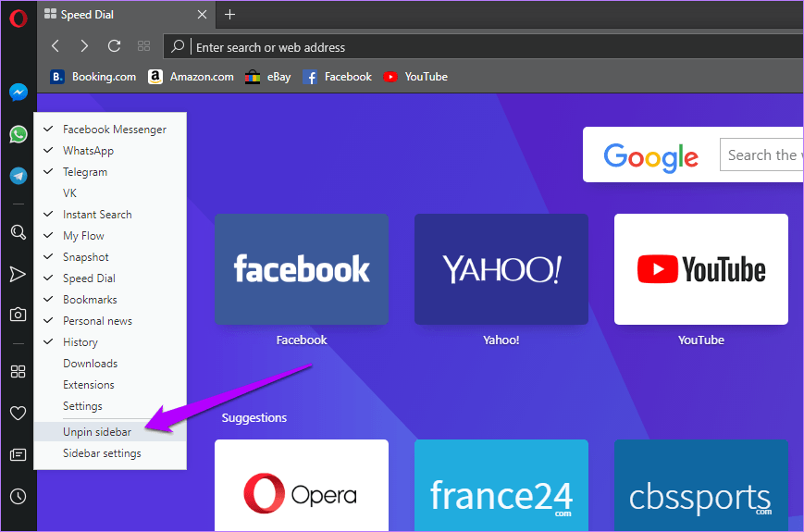The image size is (804, 532).
Task: Click the Google search box
Action: (762, 155)
